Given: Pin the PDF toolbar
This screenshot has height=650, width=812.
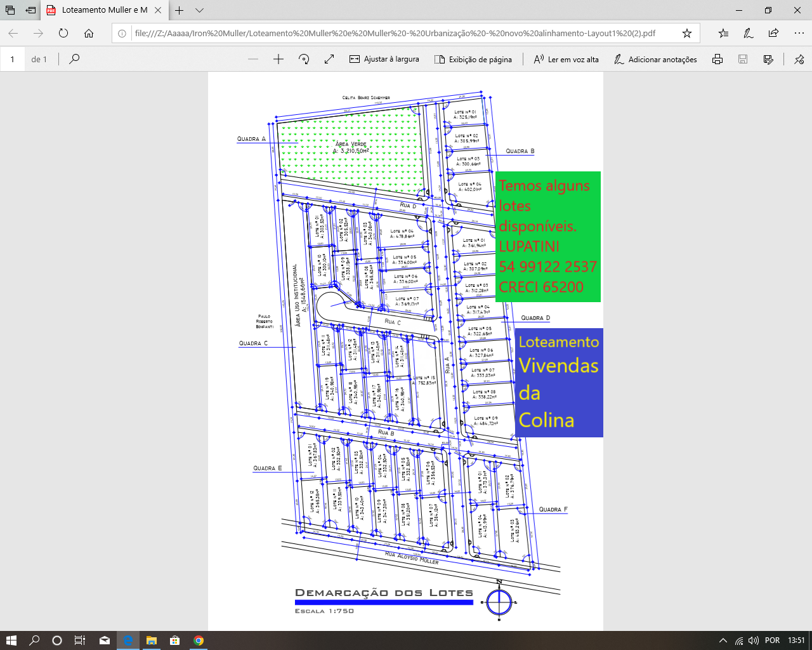Looking at the screenshot, I should [799, 59].
